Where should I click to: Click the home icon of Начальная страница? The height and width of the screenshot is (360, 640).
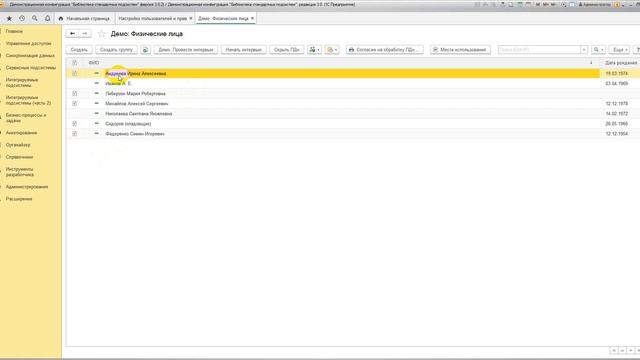pos(61,18)
